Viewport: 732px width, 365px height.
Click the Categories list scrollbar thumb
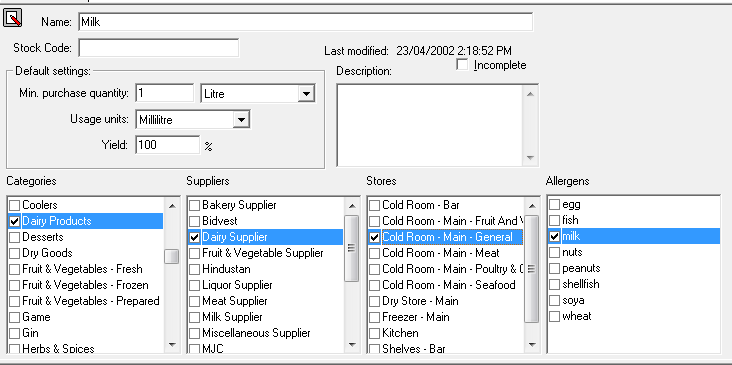click(x=172, y=256)
